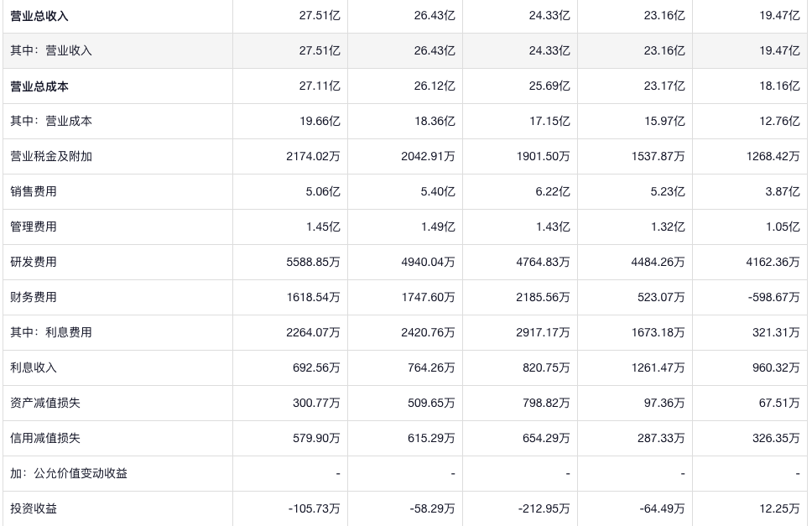Select the 资产减值损失 row label
The image size is (812, 526).
(45, 404)
